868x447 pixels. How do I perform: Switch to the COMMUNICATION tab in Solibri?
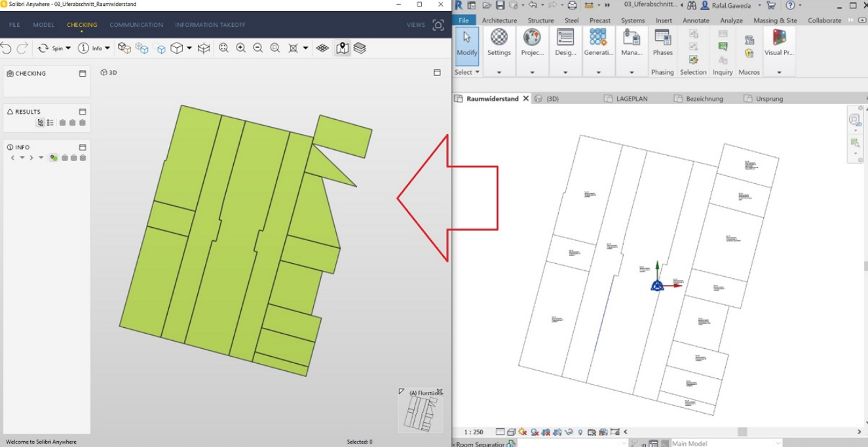point(136,25)
